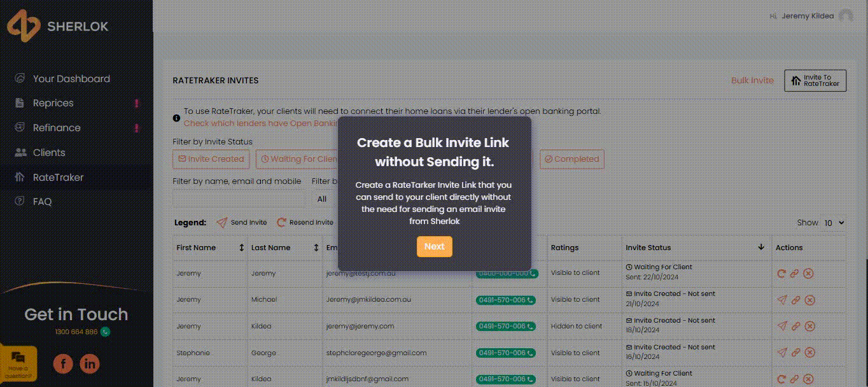Copy invite link for jmkildjsdbnf@gmail.com row
The height and width of the screenshot is (387, 868).
795,379
